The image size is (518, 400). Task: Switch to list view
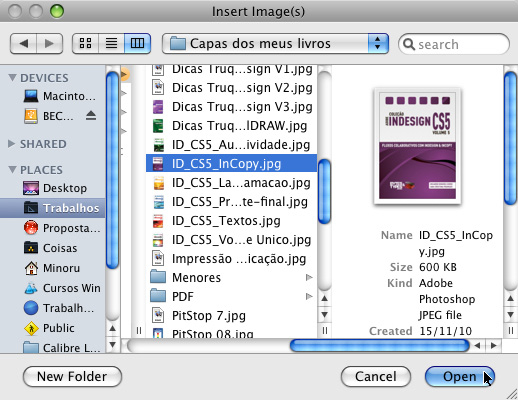(x=111, y=44)
